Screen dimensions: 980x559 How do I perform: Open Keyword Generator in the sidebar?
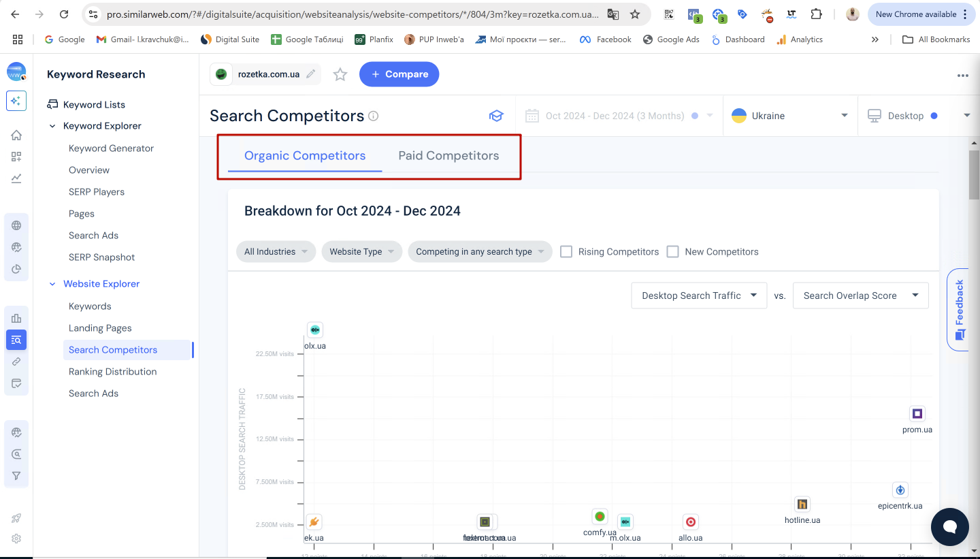[x=111, y=148]
